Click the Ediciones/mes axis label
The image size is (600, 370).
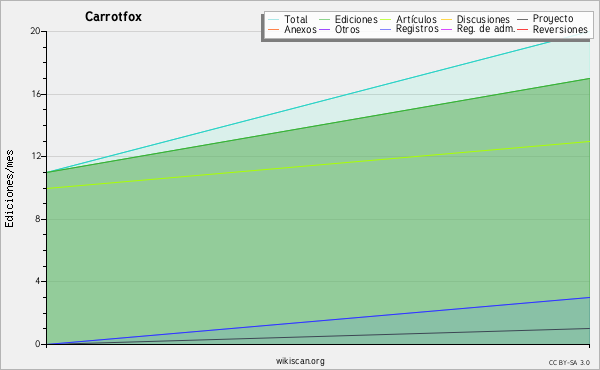point(9,189)
